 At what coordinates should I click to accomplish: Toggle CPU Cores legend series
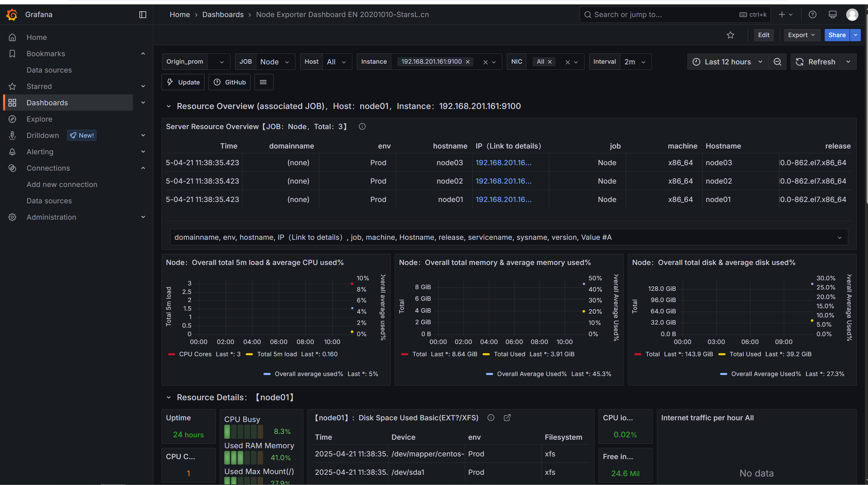pos(195,354)
